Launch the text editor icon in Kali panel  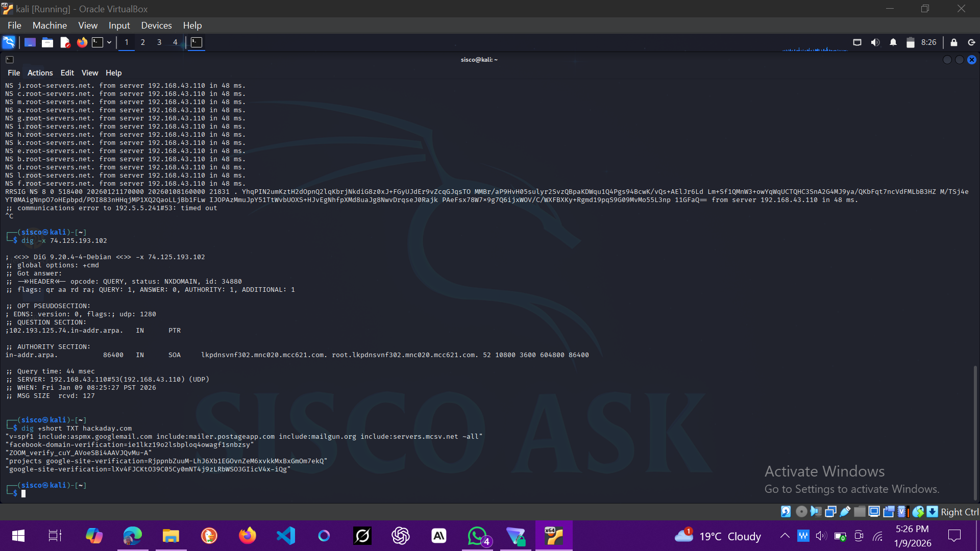65,42
